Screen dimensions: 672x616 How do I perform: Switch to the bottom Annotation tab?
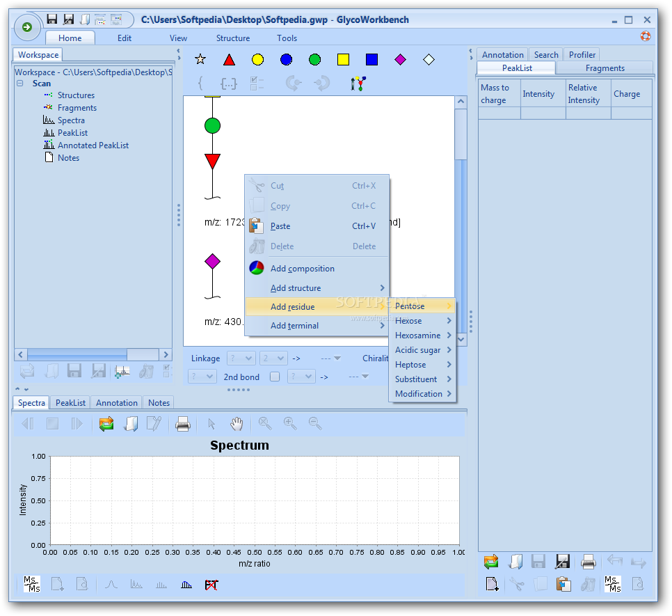pyautogui.click(x=117, y=402)
